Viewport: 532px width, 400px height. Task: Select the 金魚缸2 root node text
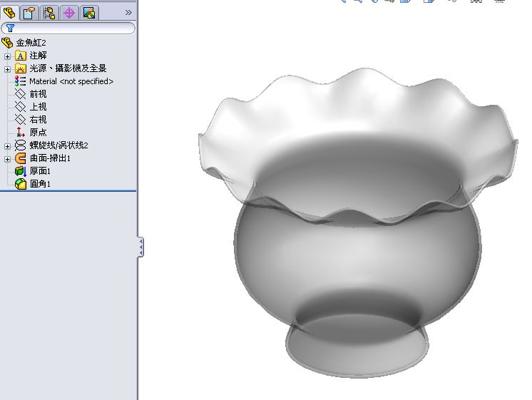click(x=31, y=43)
